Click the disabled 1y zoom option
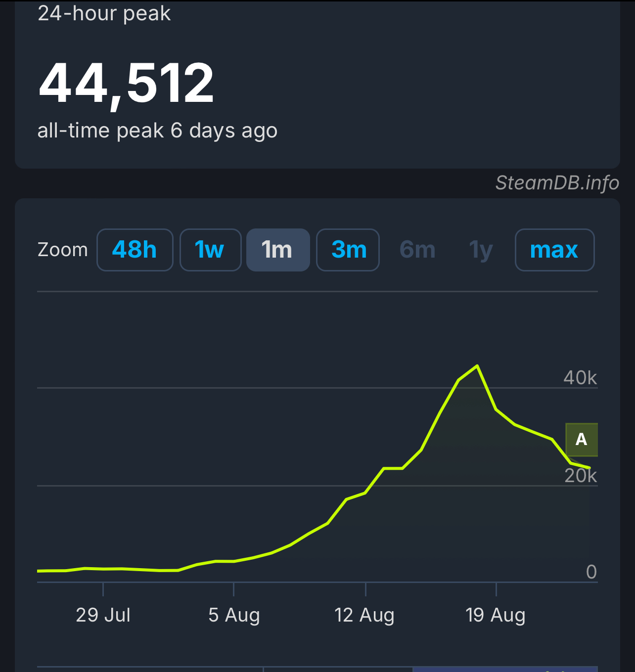635x672 pixels. 481,250
